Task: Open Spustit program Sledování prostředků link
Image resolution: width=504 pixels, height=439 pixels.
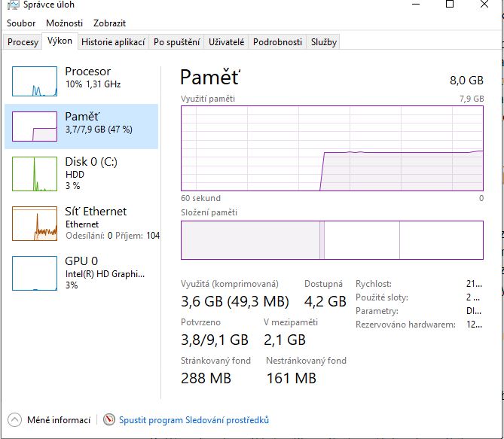Action: click(x=194, y=420)
